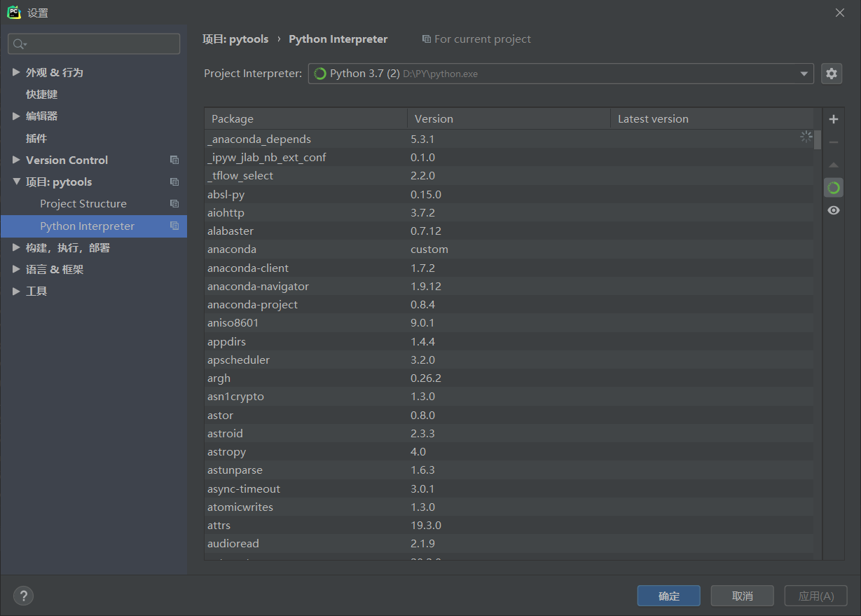Select the asn1crypto package row
The image size is (861, 616).
509,397
